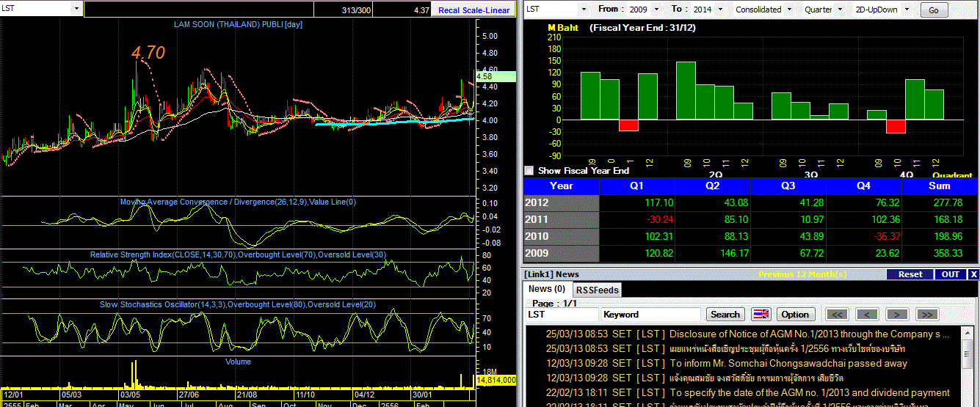The image size is (980, 407).
Task: Go to first news page
Action: [x=838, y=314]
